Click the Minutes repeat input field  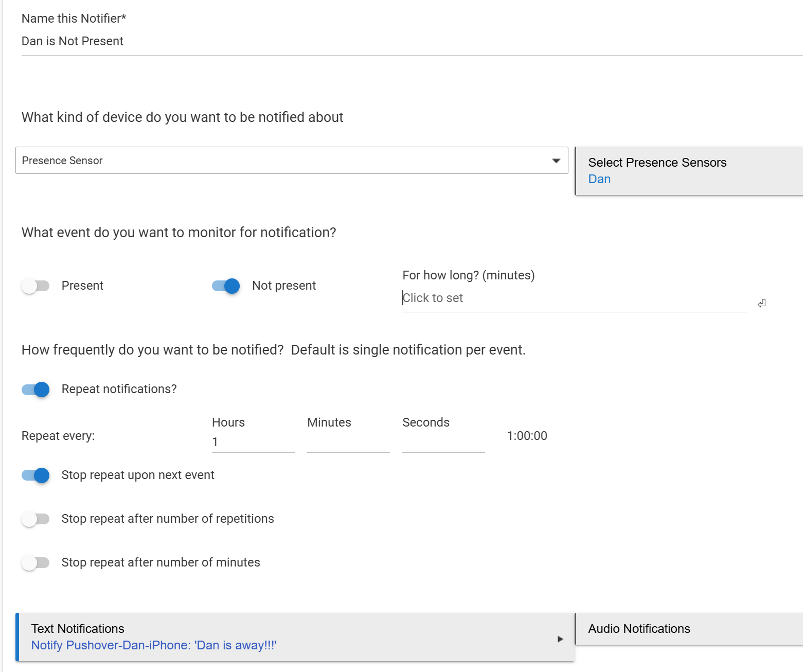pyautogui.click(x=348, y=442)
